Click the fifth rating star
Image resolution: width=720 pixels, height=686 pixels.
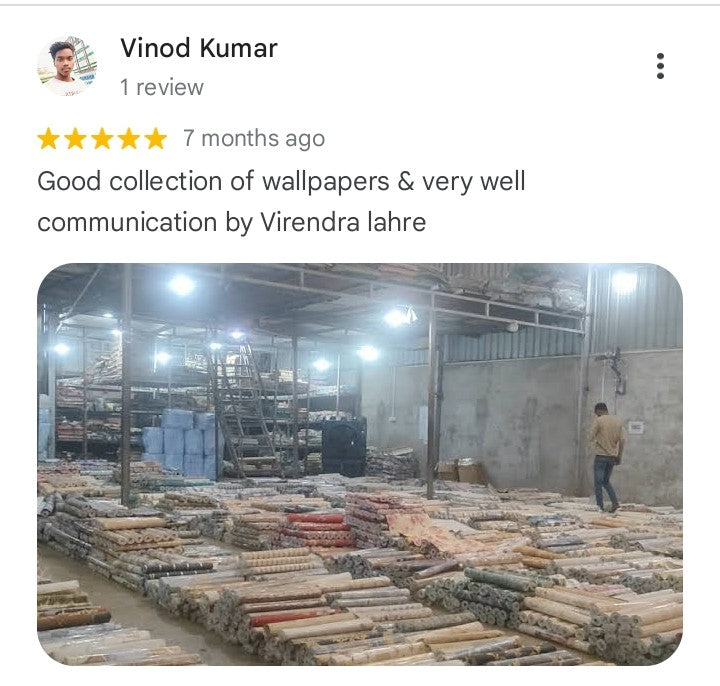tap(156, 139)
